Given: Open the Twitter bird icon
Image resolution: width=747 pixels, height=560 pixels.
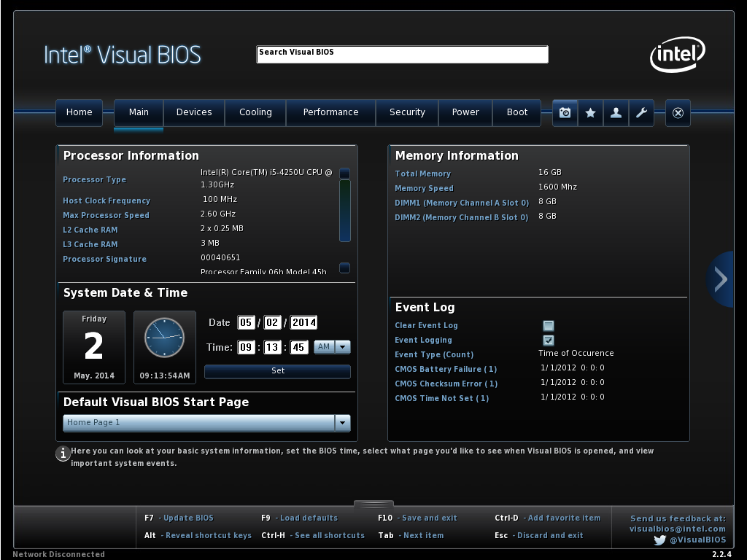Looking at the screenshot, I should [x=659, y=540].
